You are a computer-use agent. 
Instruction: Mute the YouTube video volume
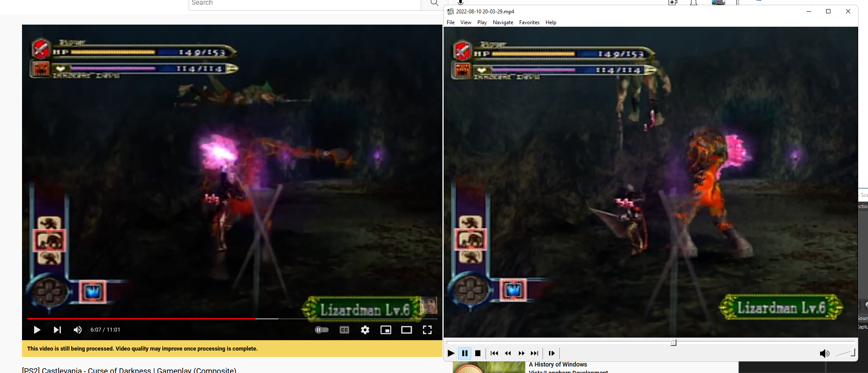tap(78, 330)
